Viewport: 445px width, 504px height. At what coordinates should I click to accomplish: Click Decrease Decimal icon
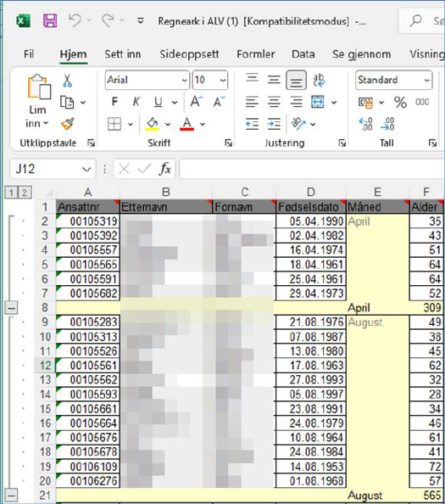pyautogui.click(x=387, y=124)
